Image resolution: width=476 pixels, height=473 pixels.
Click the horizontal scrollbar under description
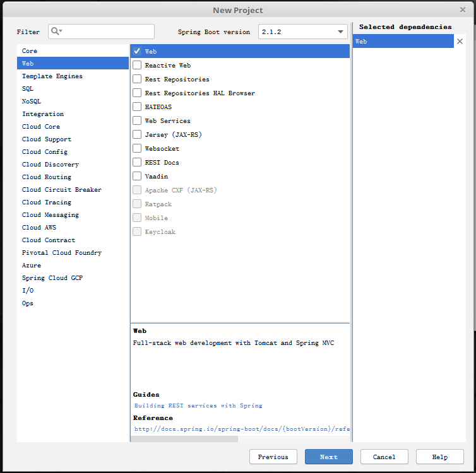click(184, 439)
